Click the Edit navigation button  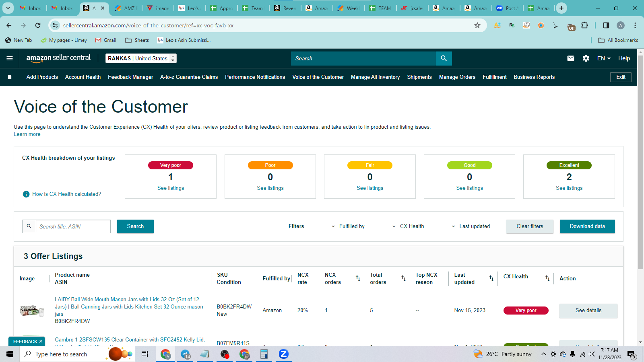tap(621, 77)
